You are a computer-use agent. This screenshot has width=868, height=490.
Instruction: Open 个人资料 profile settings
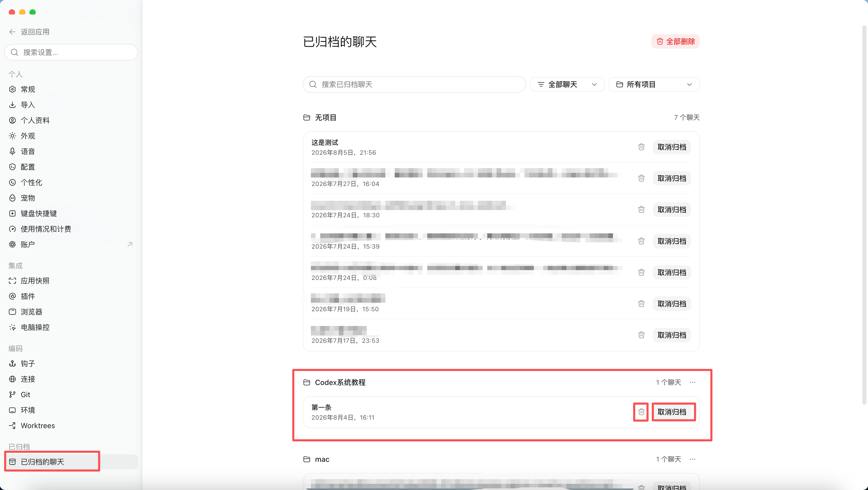coord(71,120)
